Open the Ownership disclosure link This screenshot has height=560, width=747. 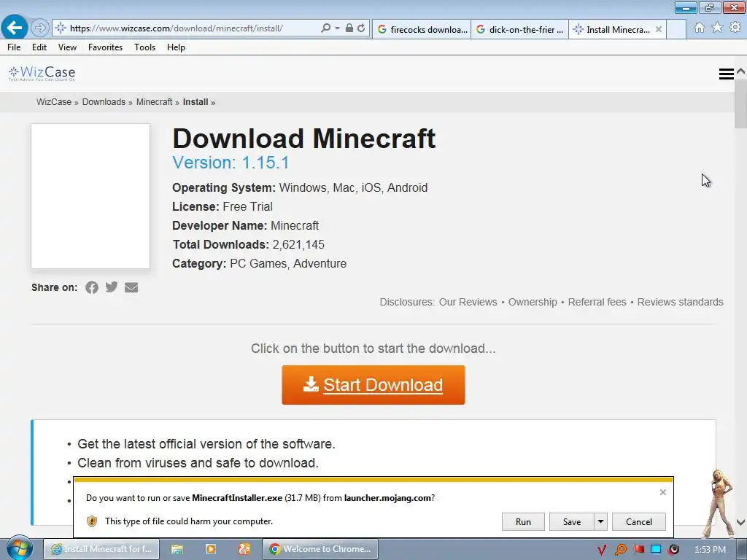point(533,302)
